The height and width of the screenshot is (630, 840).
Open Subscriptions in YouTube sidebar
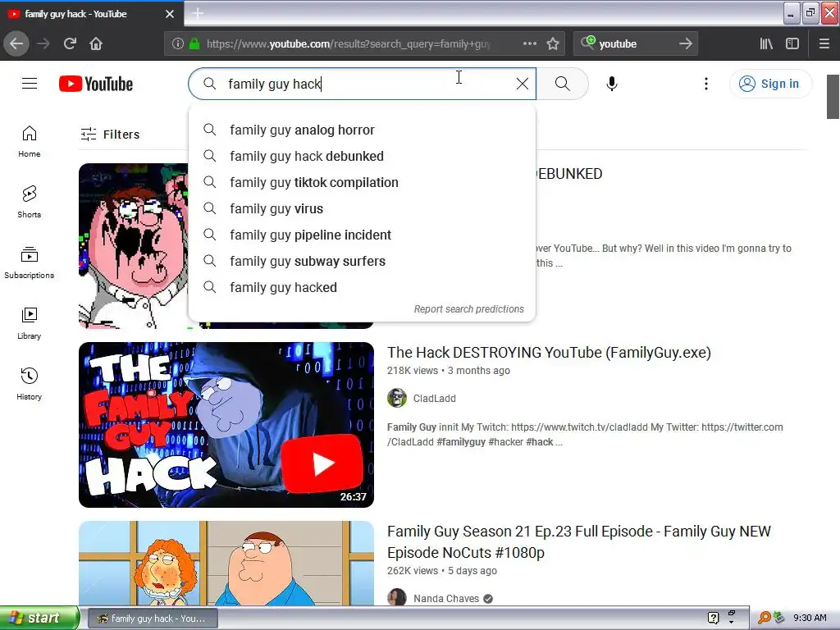point(30,262)
